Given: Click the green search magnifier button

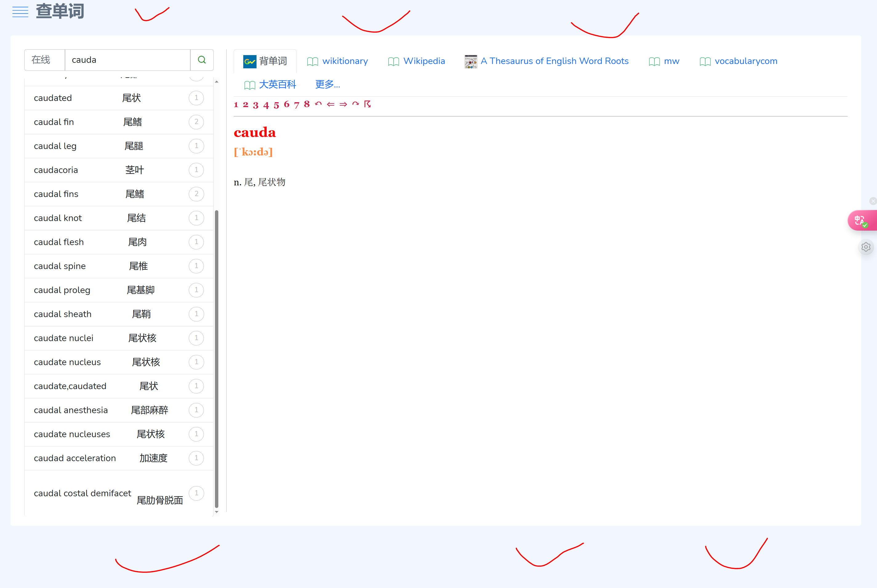Looking at the screenshot, I should 202,60.
